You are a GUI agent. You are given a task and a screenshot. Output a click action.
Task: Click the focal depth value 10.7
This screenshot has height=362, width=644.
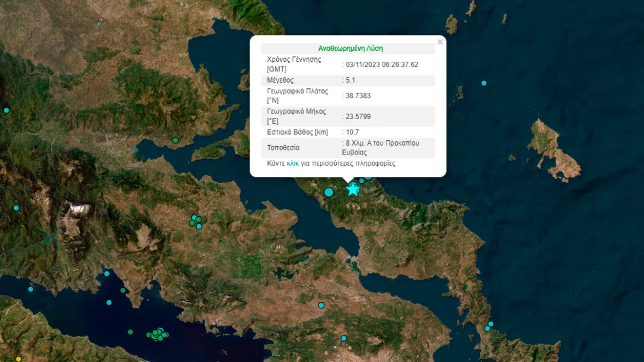(352, 132)
